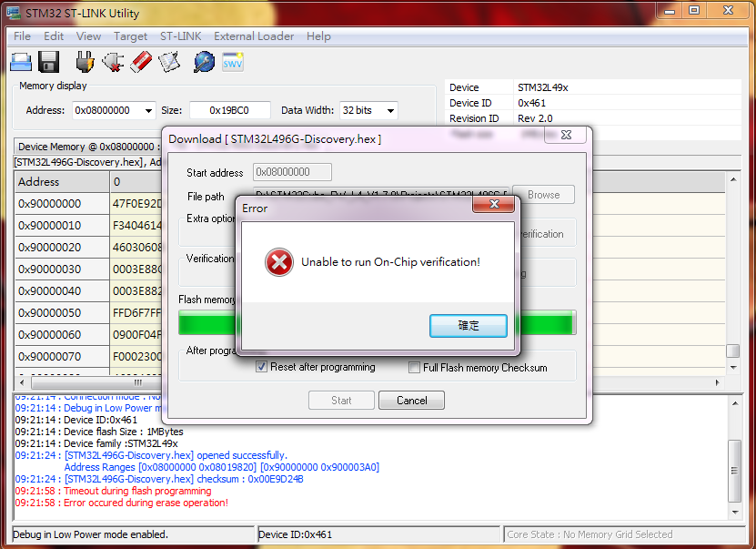Click the Disconnect from target icon

pos(113,62)
